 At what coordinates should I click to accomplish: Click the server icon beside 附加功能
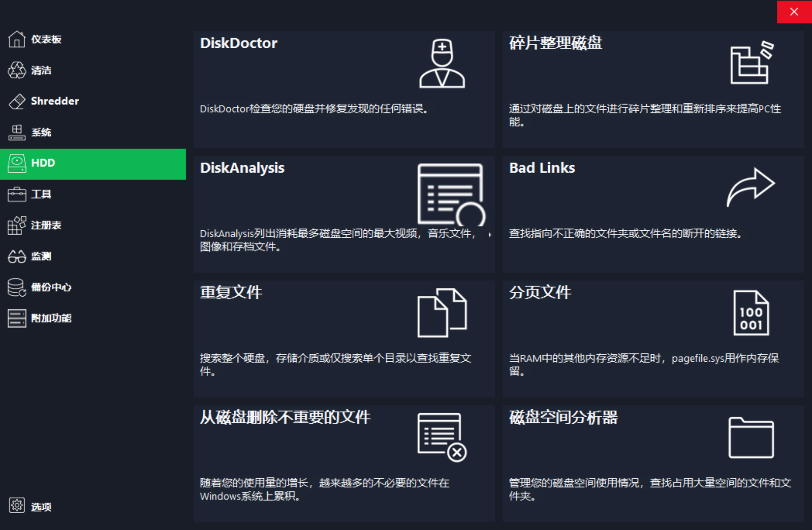click(17, 318)
